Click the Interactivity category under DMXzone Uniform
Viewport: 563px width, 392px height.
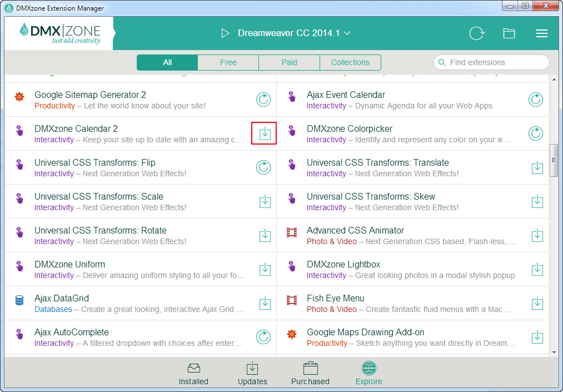(54, 276)
